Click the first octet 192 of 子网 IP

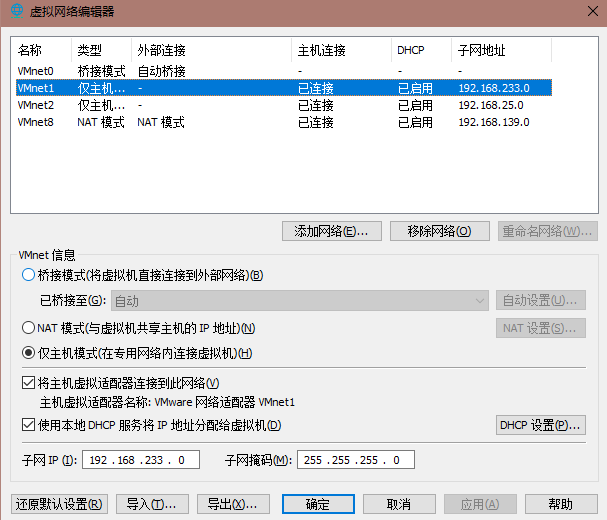(x=98, y=460)
